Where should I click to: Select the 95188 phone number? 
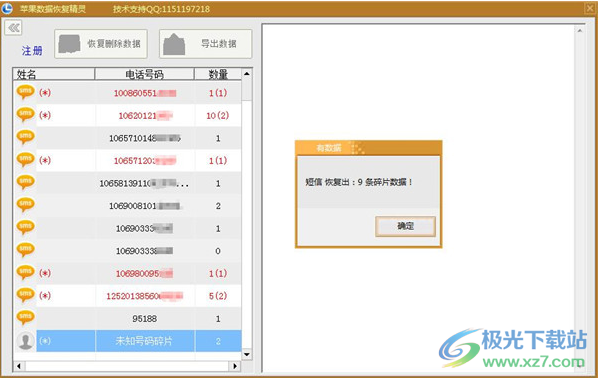(x=145, y=318)
